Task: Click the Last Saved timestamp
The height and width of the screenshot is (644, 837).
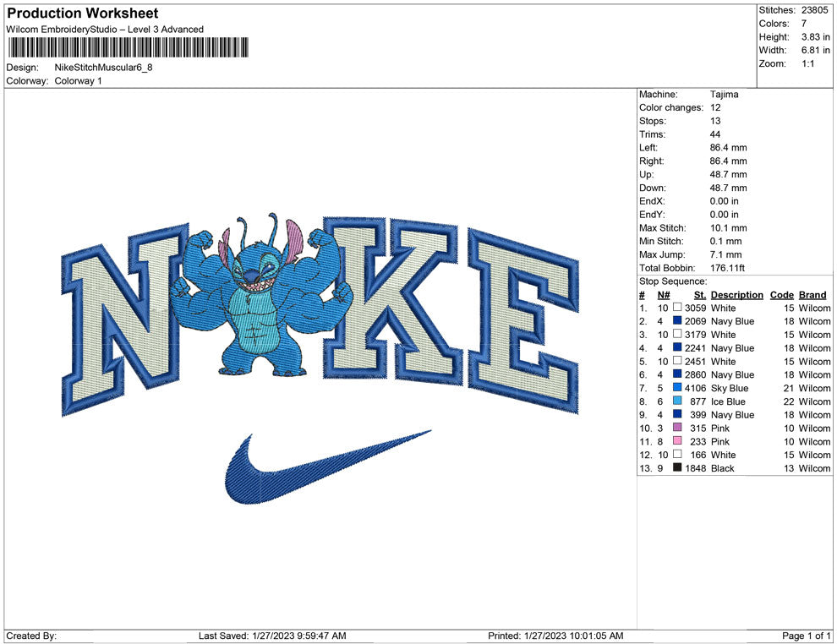Action: [272, 636]
